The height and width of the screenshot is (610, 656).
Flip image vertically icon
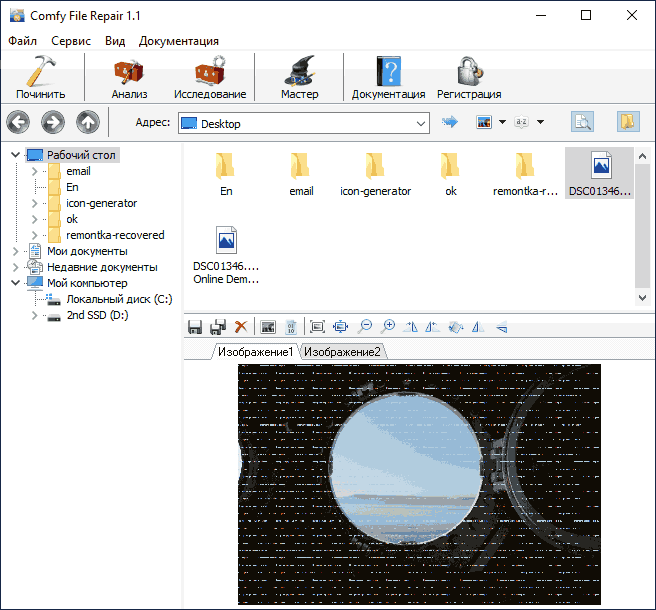[x=501, y=327]
